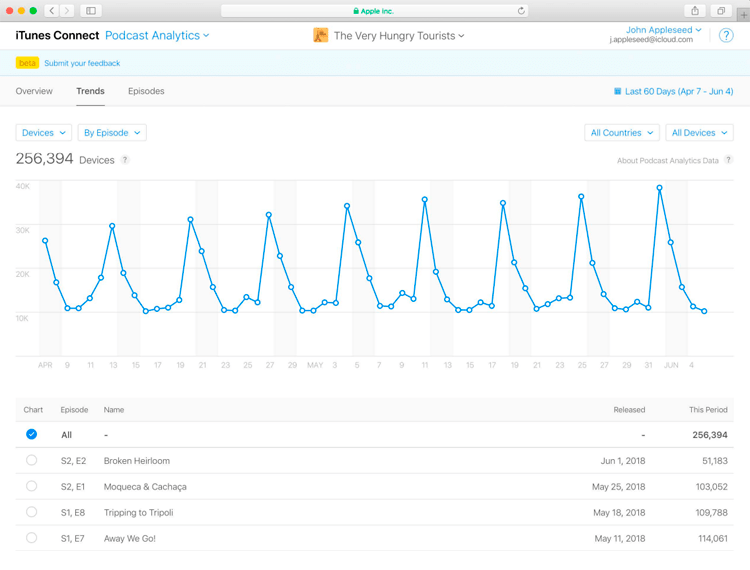
Task: Click episode name Moqueca & Cachaça
Action: [x=145, y=487]
